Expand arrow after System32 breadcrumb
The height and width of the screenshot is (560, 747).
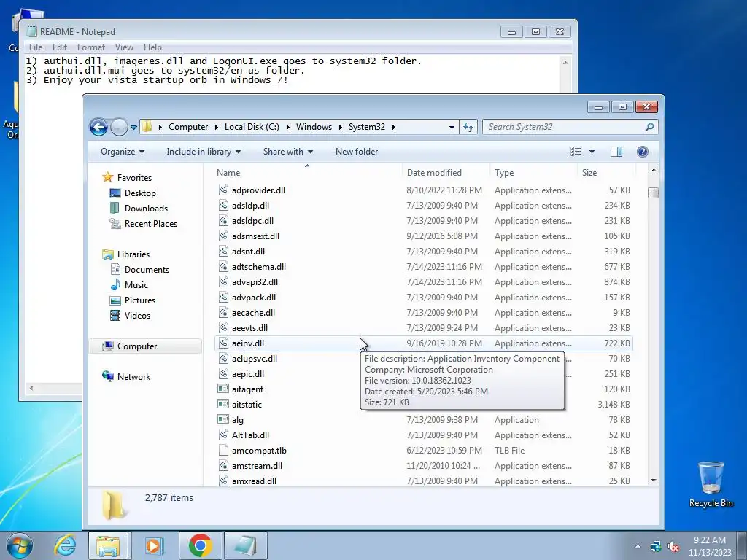(x=393, y=127)
